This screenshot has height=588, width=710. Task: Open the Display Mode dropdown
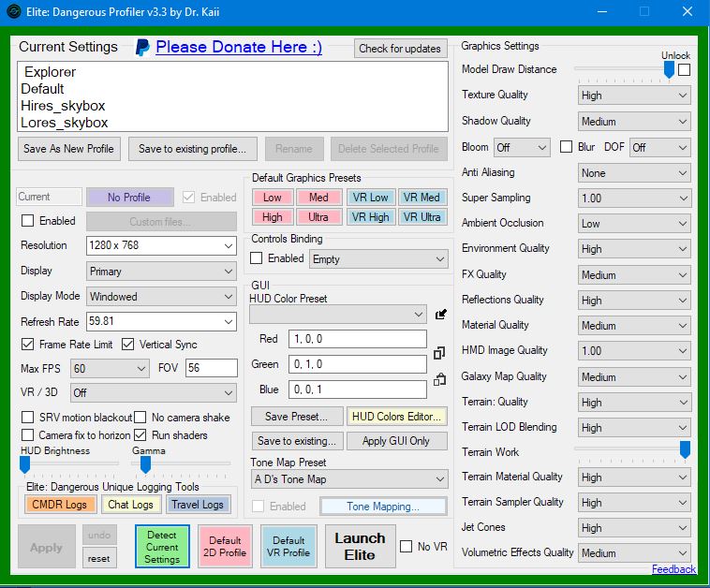[161, 297]
